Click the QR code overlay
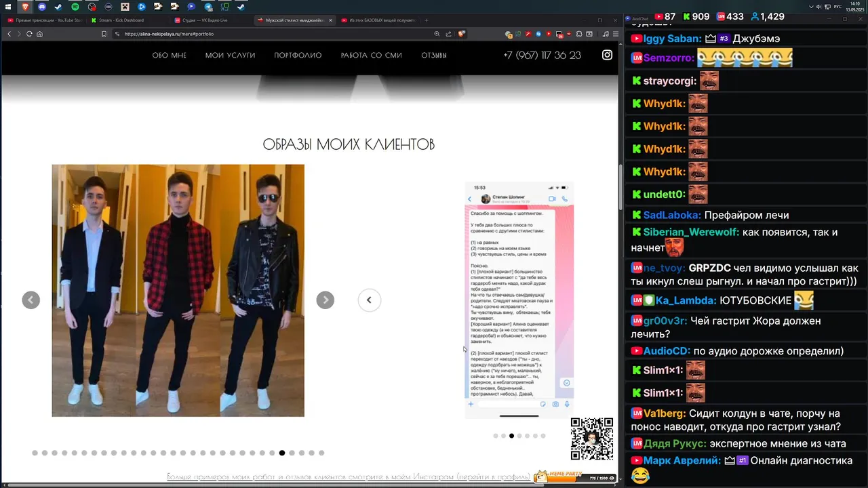Viewport: 868px width, 488px height. [592, 439]
